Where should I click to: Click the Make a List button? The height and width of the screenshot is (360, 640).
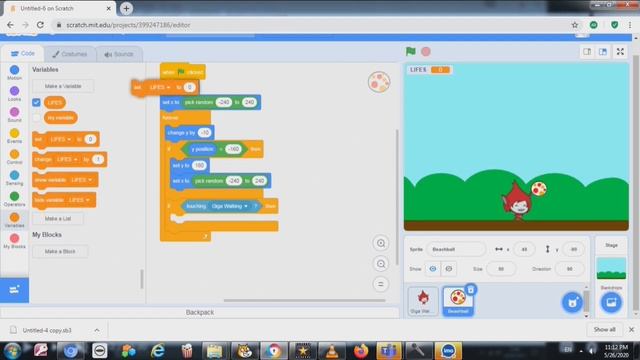pyautogui.click(x=58, y=219)
